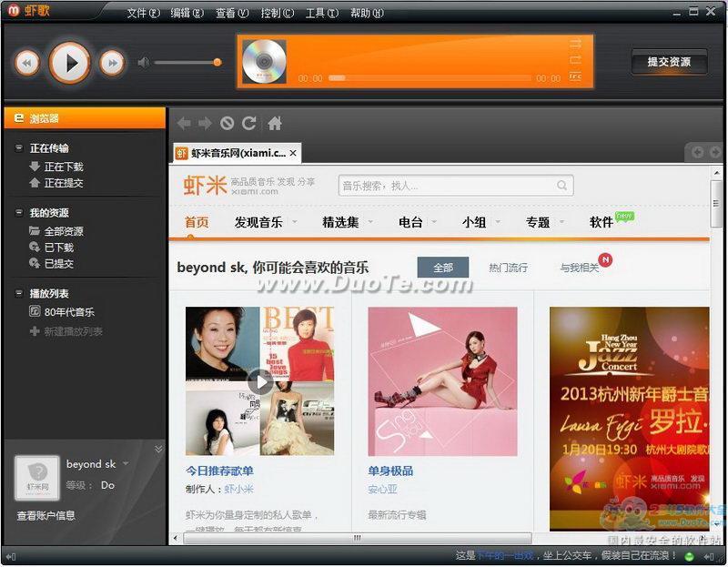This screenshot has height=567, width=728.
Task: Click the page's vertical scrollbar thumb
Action: [x=716, y=204]
